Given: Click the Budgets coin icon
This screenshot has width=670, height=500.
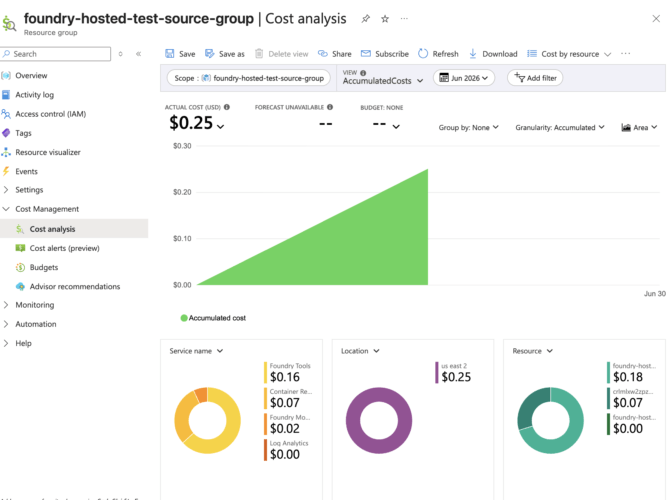Looking at the screenshot, I should point(20,268).
